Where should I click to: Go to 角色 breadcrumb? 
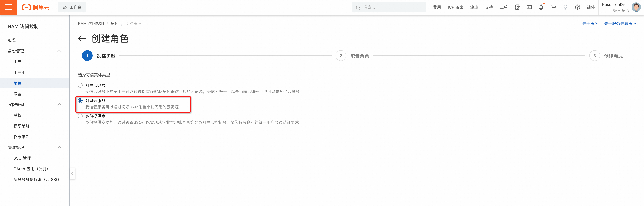(114, 23)
